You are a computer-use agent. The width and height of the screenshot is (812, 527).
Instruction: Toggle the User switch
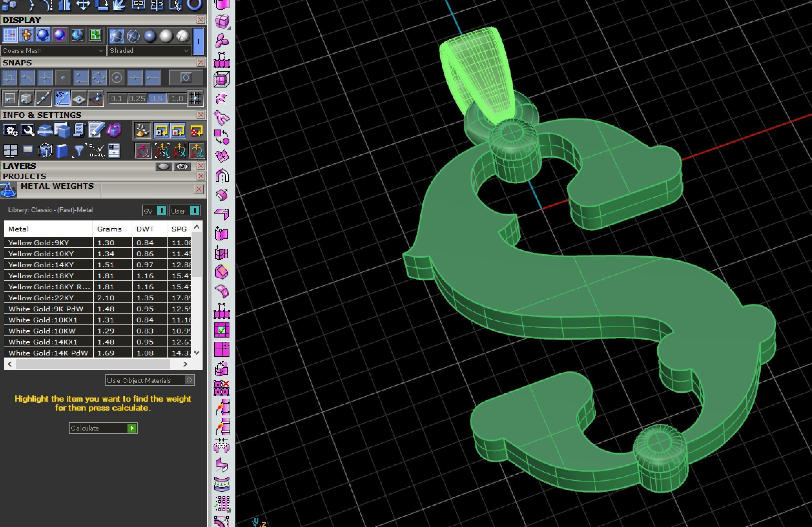[x=185, y=211]
